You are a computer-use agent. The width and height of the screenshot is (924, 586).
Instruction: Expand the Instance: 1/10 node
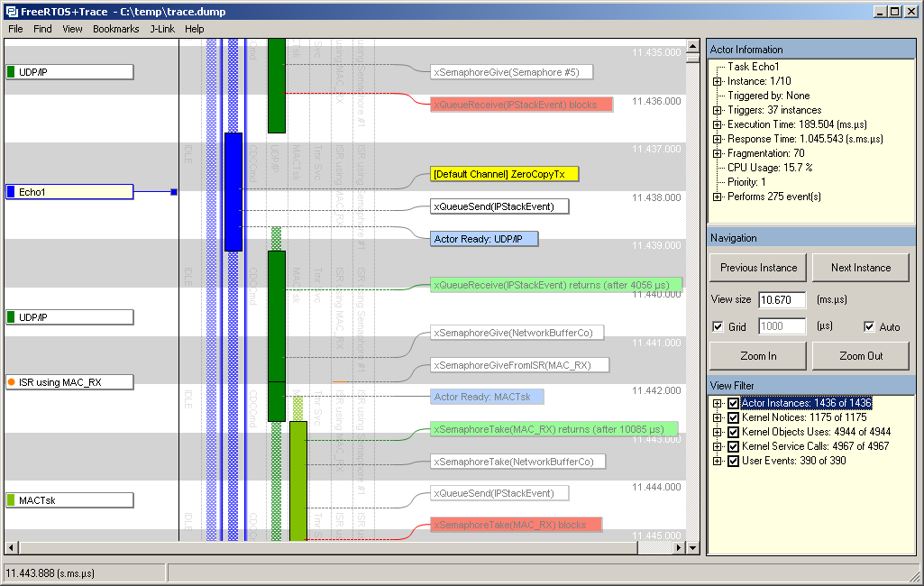click(718, 81)
